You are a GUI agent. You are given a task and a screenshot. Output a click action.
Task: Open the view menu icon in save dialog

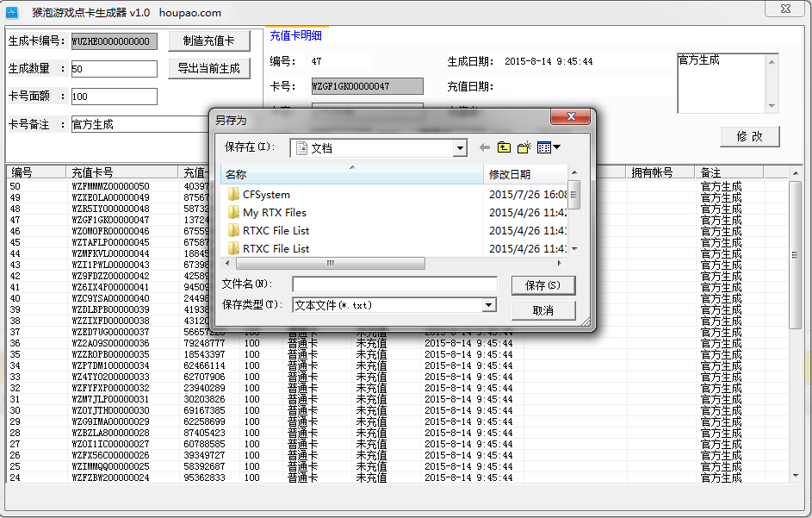(549, 147)
